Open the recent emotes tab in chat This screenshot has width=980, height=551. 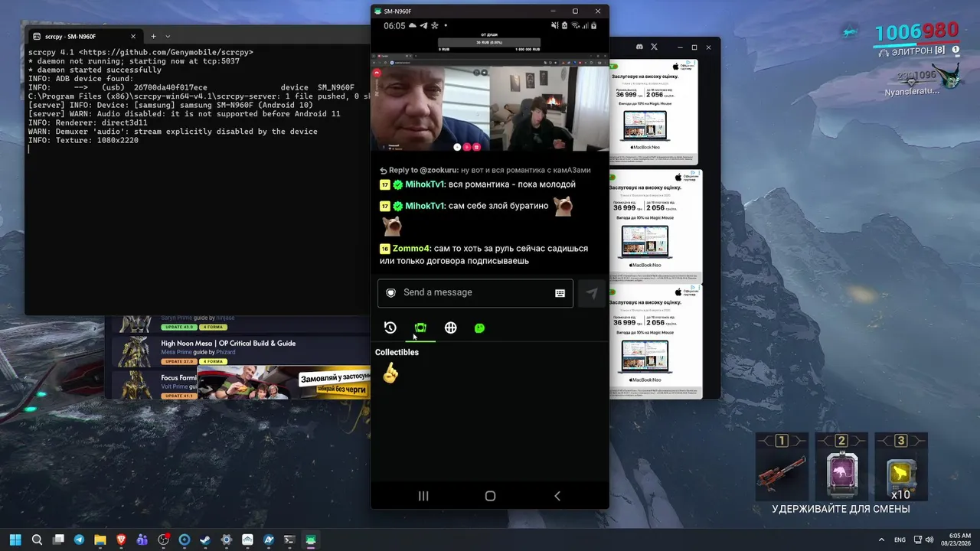click(x=390, y=328)
